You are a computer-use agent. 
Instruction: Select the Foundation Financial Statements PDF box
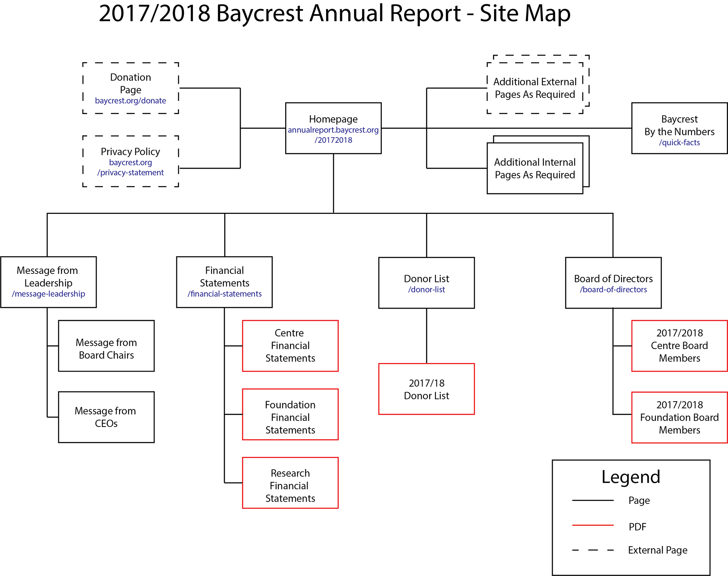[x=290, y=414]
